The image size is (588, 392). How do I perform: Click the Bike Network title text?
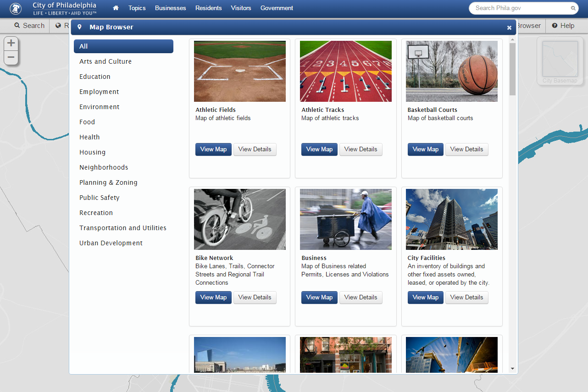tap(214, 258)
